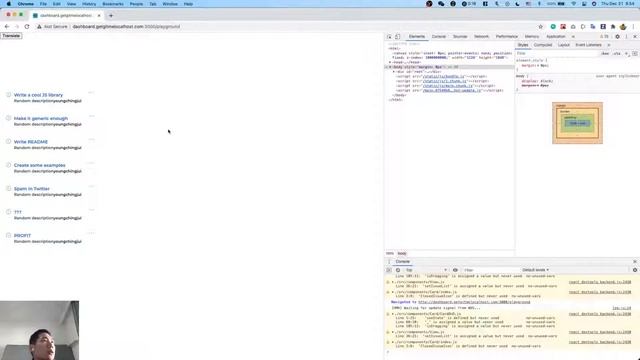
Task: Click the Translate button
Action: click(x=11, y=36)
